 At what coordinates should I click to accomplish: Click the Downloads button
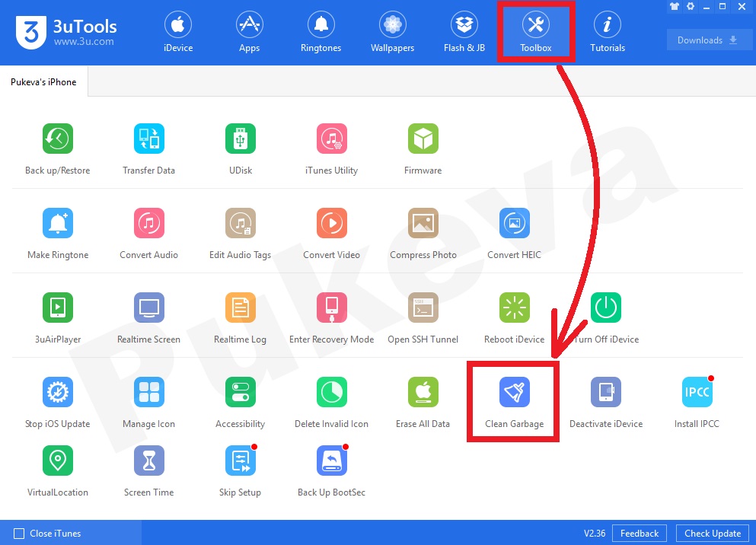[708, 40]
